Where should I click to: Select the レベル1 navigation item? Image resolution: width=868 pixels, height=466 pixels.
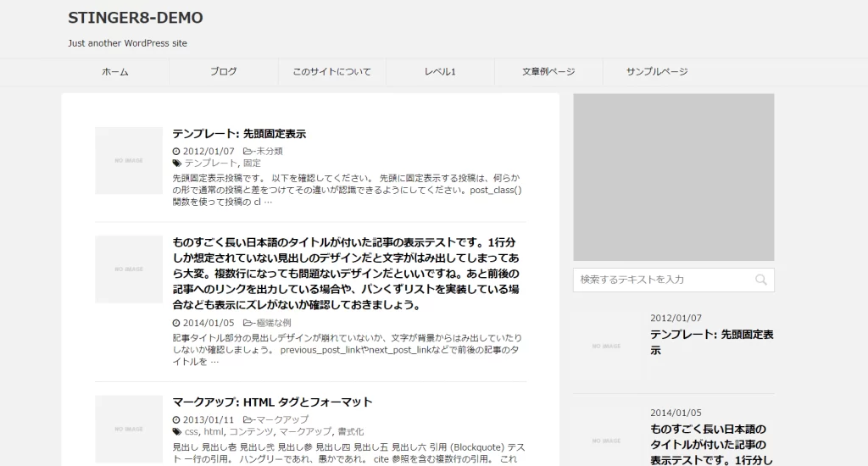pos(440,72)
